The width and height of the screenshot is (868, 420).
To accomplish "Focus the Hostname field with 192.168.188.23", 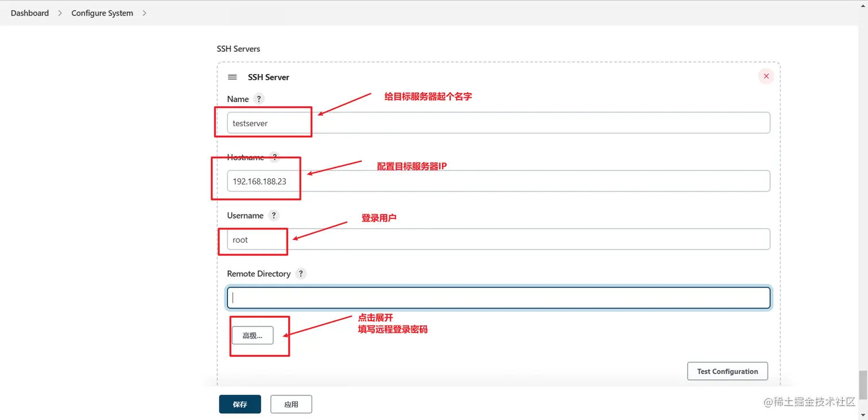I will (x=498, y=181).
